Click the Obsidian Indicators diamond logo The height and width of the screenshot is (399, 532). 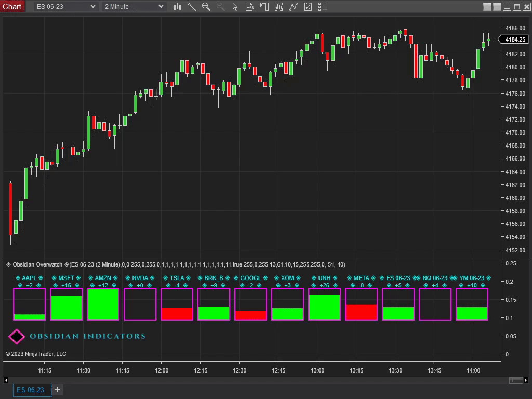(x=16, y=336)
